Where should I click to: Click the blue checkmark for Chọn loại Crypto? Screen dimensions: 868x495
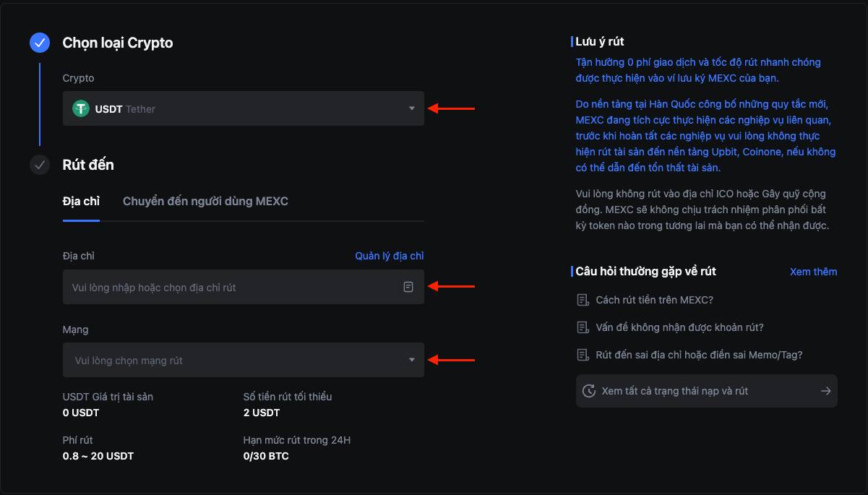pyautogui.click(x=40, y=43)
